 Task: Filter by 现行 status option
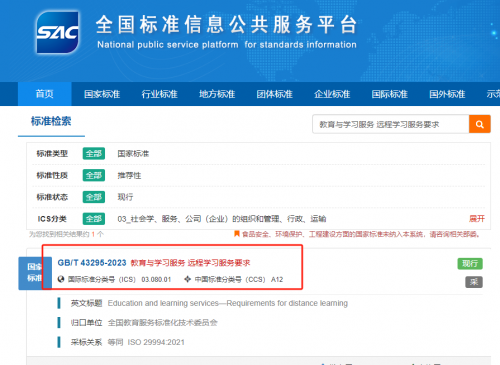click(x=125, y=197)
